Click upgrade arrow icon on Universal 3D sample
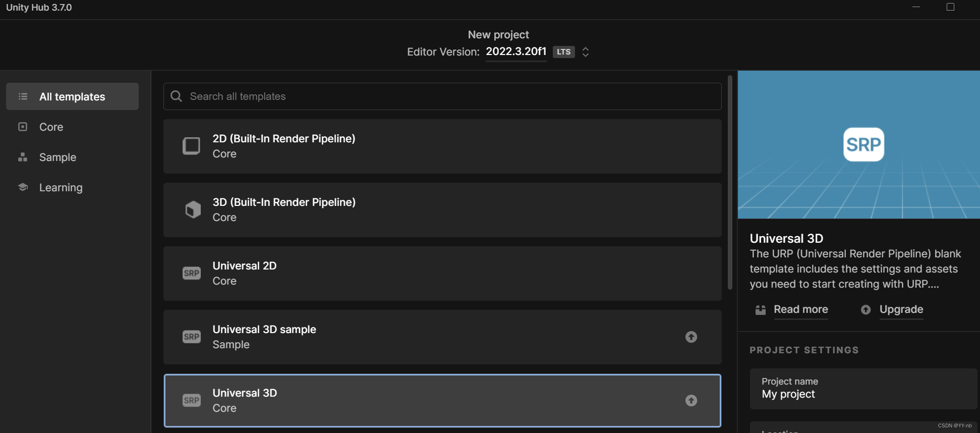 point(691,337)
